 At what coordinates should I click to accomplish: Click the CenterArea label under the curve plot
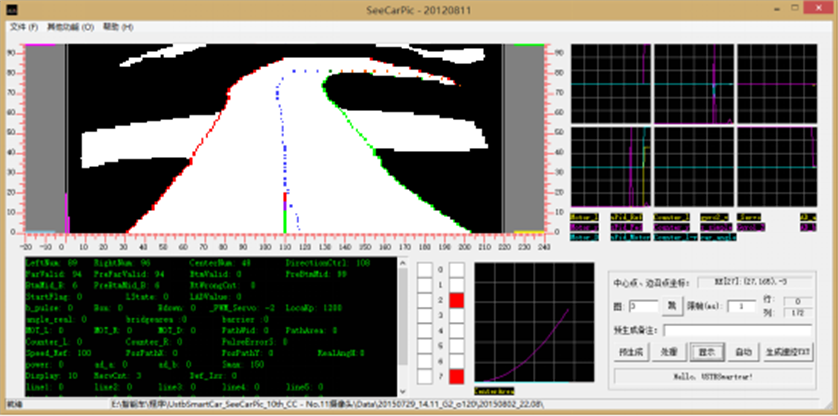click(x=494, y=391)
